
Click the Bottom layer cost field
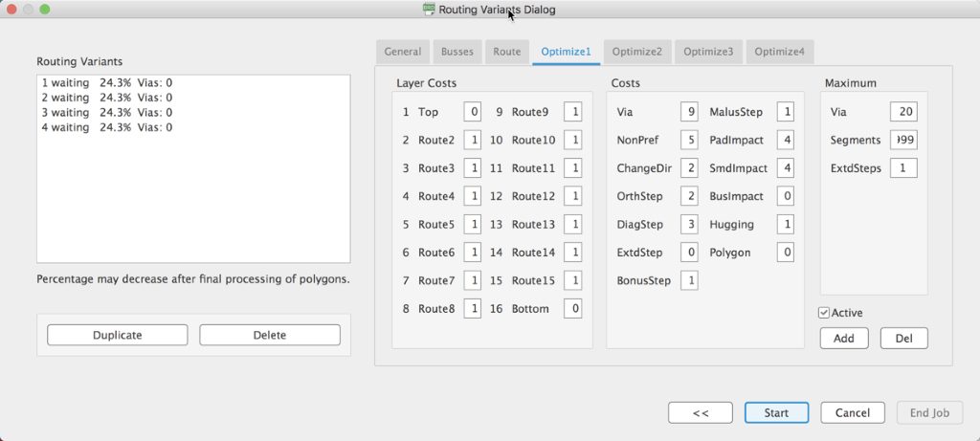click(572, 309)
